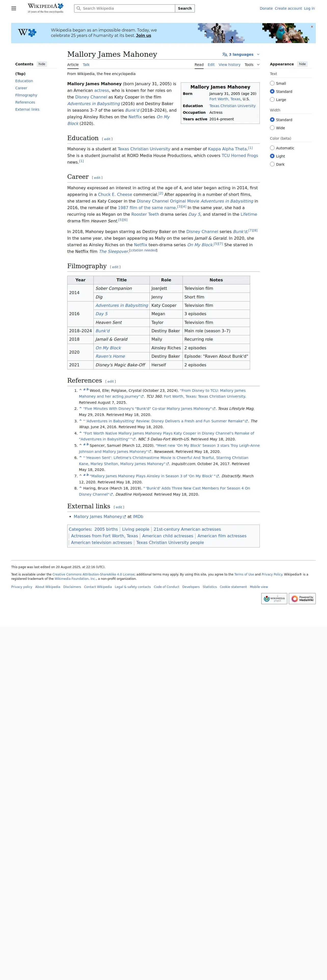Jump to Education in contents
Viewport: 327px width, 980px height.
click(x=24, y=81)
